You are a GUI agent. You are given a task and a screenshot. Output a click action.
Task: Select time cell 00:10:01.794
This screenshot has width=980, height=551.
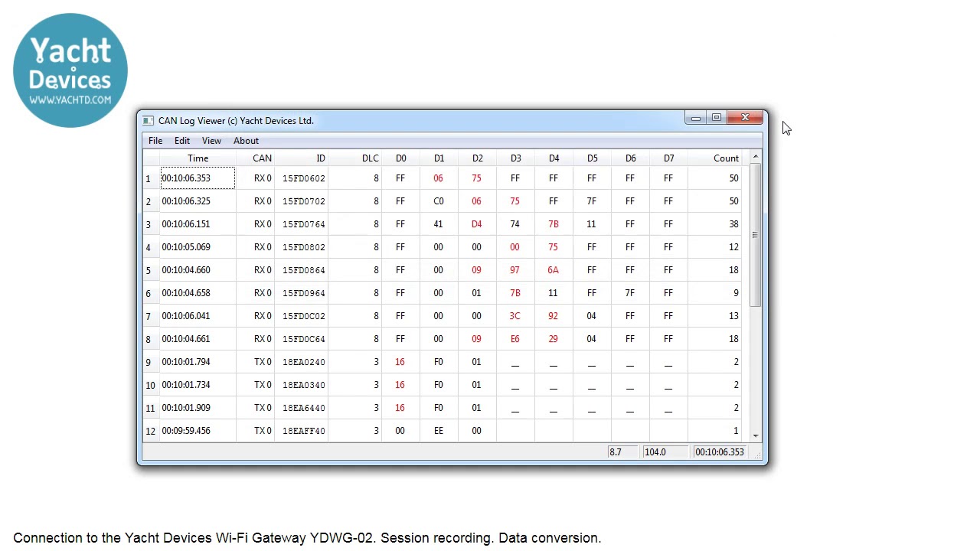[198, 362]
